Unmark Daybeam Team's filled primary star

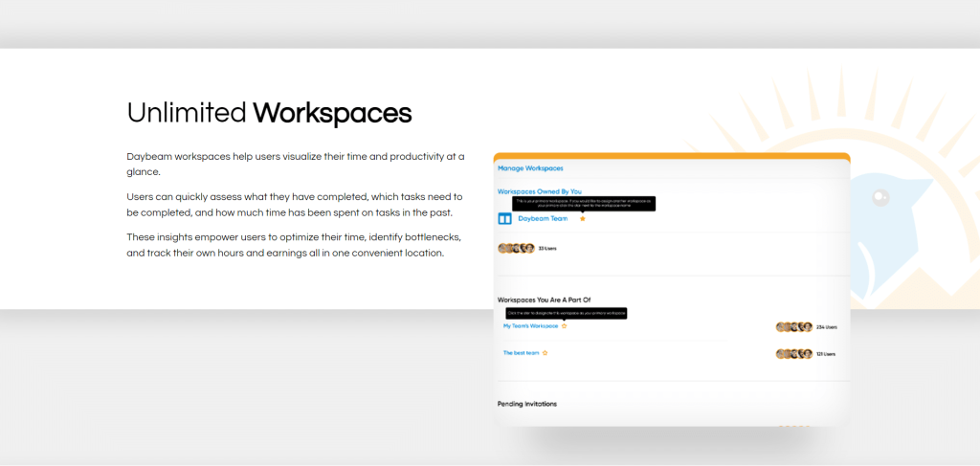tap(582, 218)
